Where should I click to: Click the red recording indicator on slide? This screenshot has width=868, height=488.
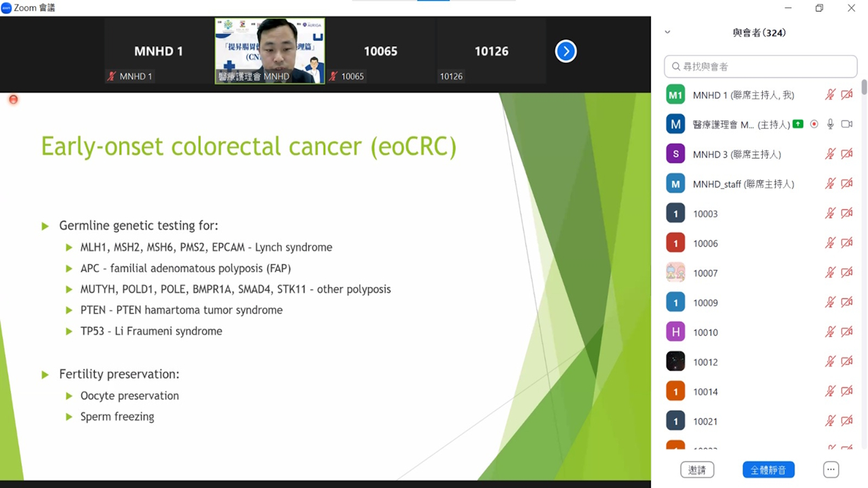point(13,100)
